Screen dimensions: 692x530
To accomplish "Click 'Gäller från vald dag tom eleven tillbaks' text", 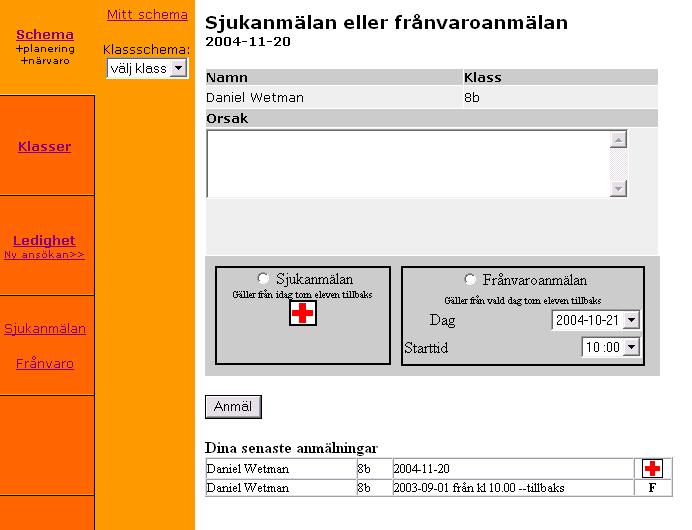I will tap(523, 301).
